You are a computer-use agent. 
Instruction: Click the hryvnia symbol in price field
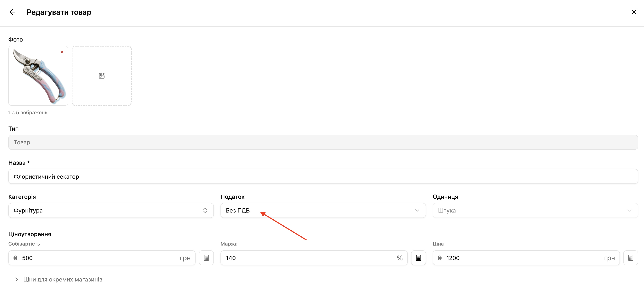coord(440,258)
